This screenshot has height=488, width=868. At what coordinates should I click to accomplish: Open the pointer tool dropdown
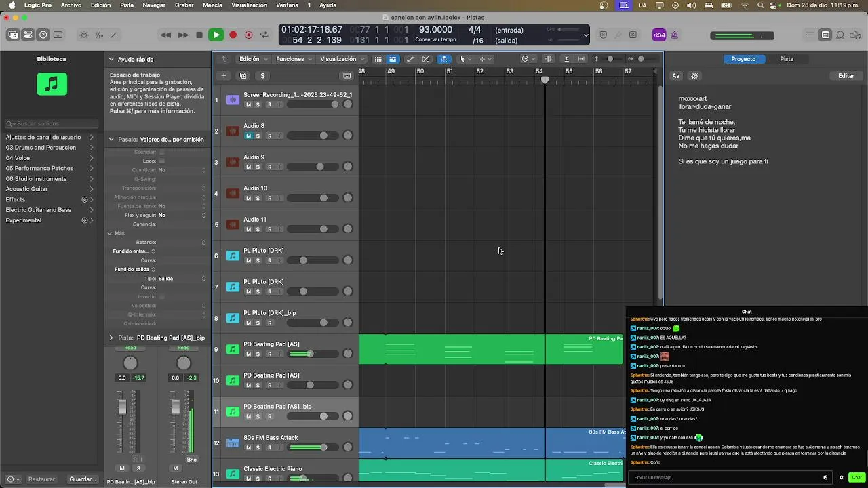pos(465,59)
